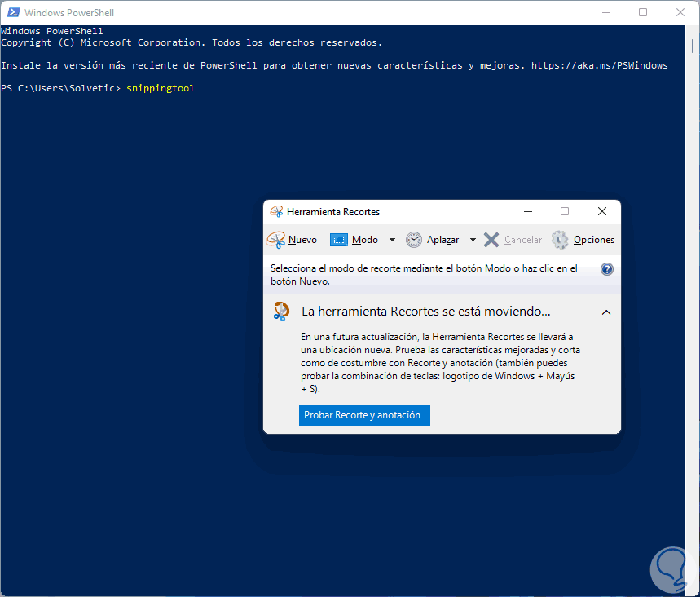Open Opciones via the gear icon

tap(560, 240)
